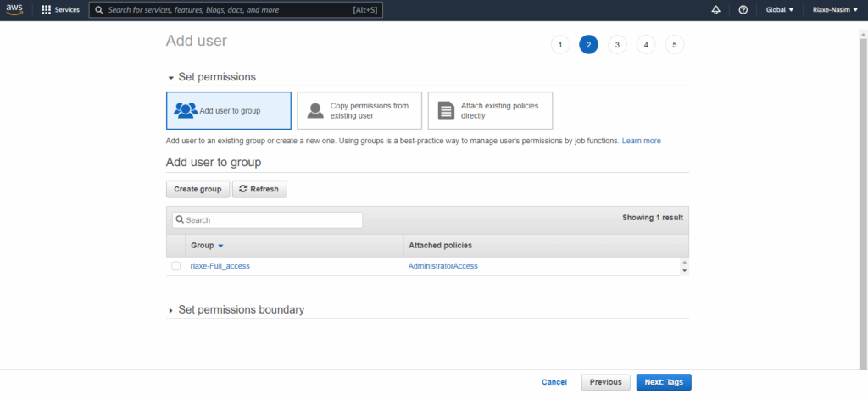Collapse the Set permissions section
This screenshot has height=394, width=868.
coord(171,77)
